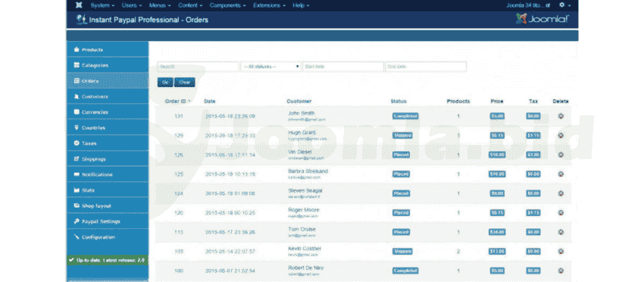Click delete icon for Hugh Grant's order

pos(561,136)
